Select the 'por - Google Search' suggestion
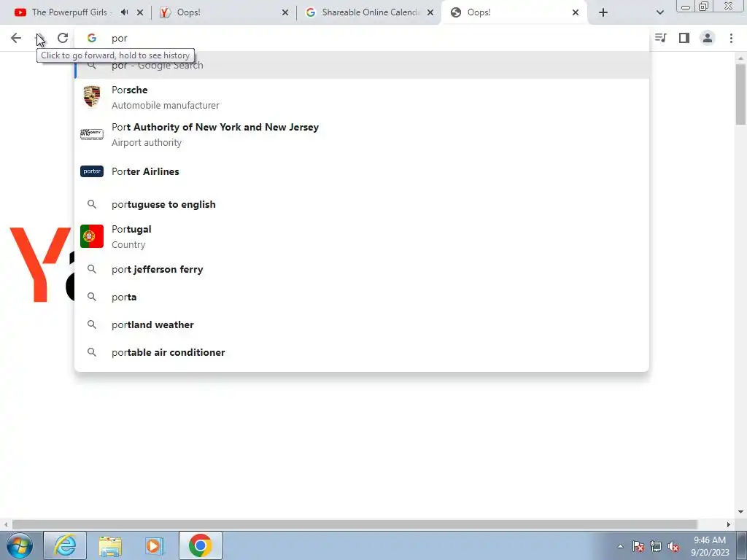 [x=362, y=66]
